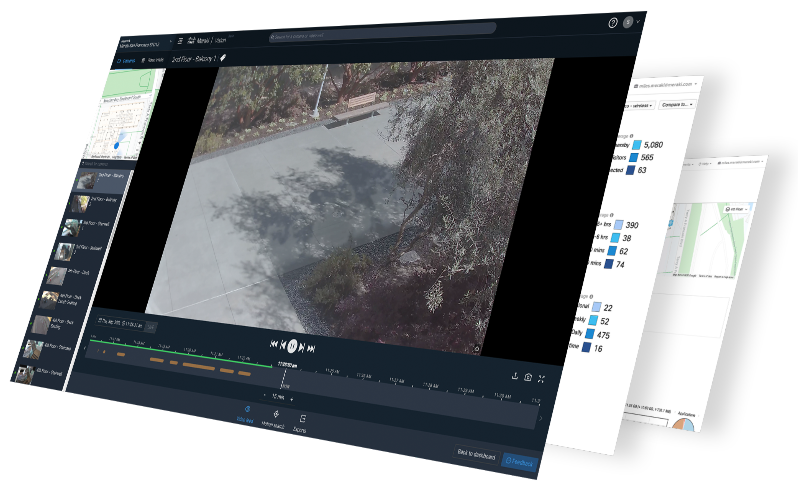
Task: Click the sidebar camera filter search box
Action: pyautogui.click(x=107, y=165)
